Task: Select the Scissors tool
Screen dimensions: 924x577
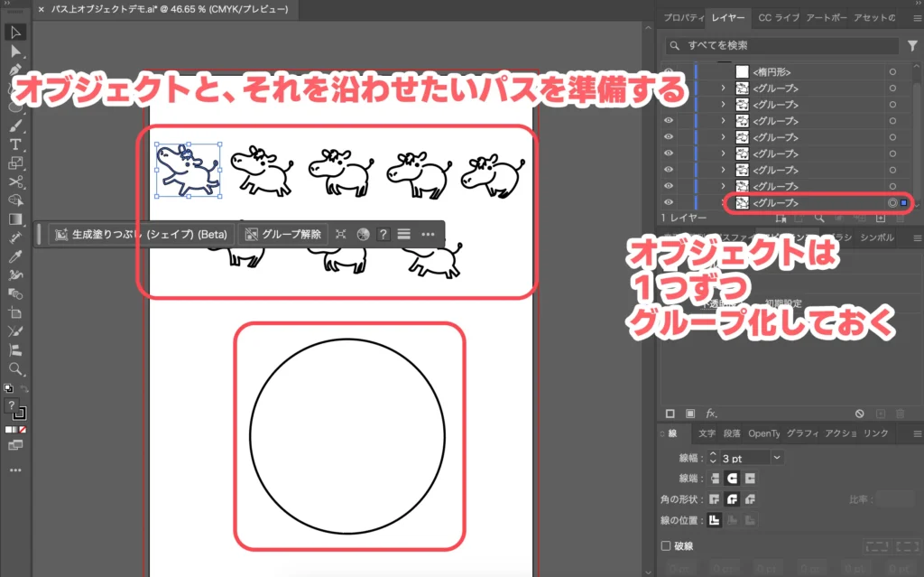Action: click(x=16, y=182)
